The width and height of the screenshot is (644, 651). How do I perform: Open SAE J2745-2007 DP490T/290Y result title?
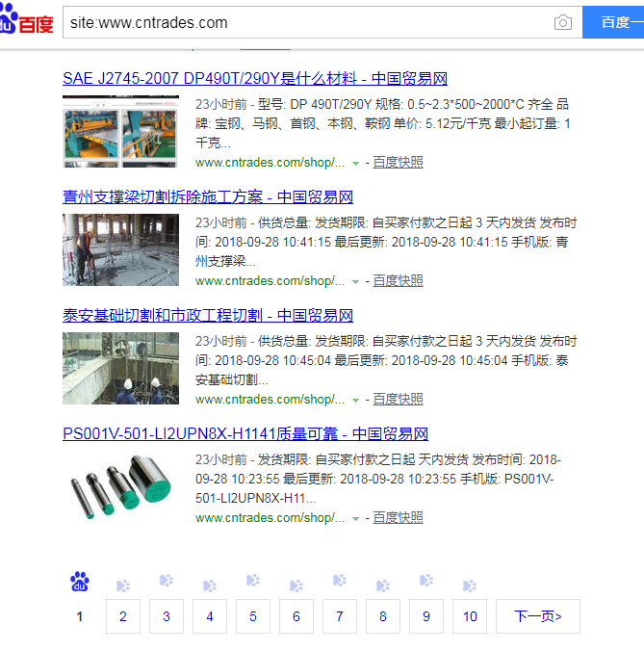tap(255, 79)
